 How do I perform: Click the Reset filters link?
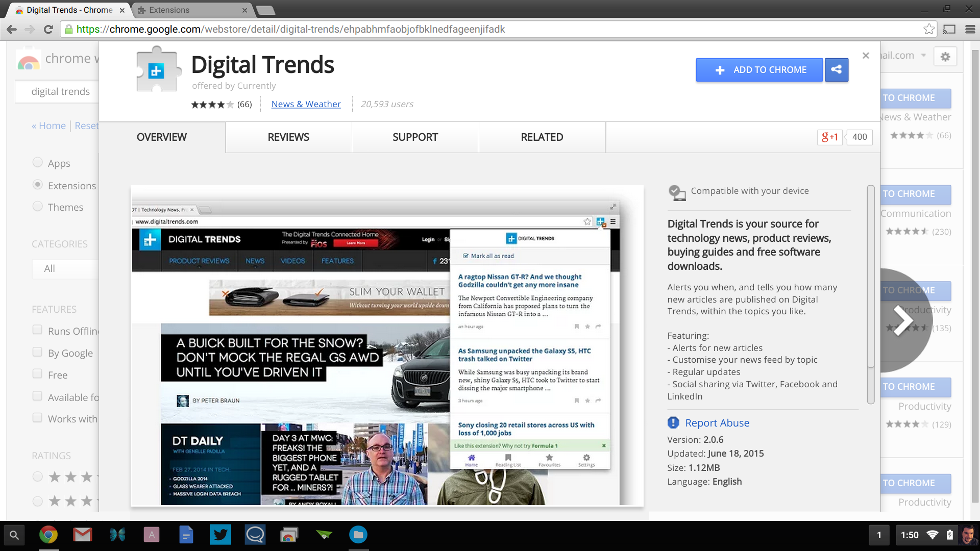coord(87,126)
